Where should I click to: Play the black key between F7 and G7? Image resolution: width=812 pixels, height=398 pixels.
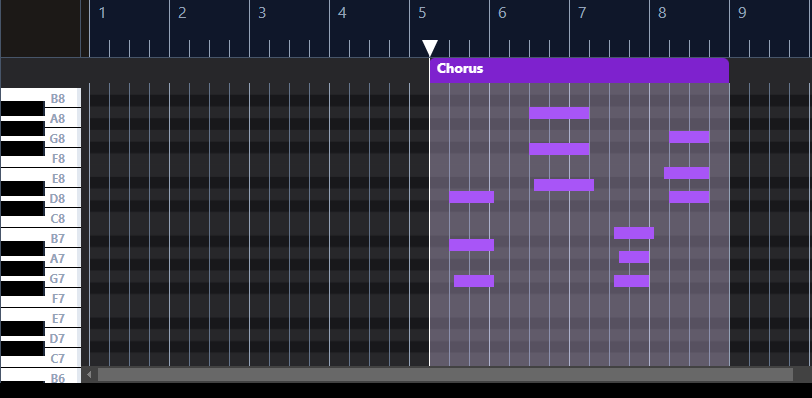[x=22, y=288]
